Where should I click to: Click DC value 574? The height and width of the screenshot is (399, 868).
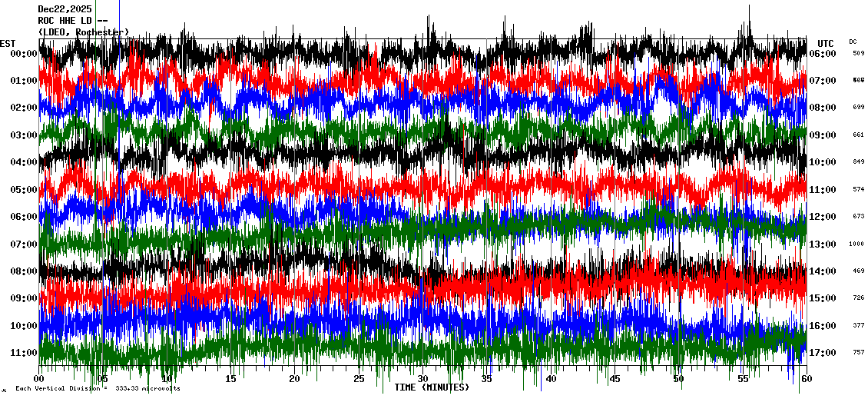[859, 190]
